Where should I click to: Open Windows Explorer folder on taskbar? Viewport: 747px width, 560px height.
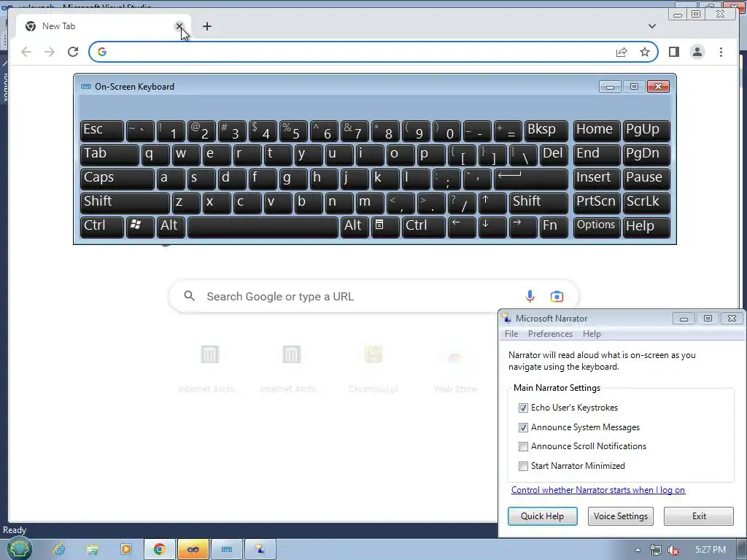[93, 550]
